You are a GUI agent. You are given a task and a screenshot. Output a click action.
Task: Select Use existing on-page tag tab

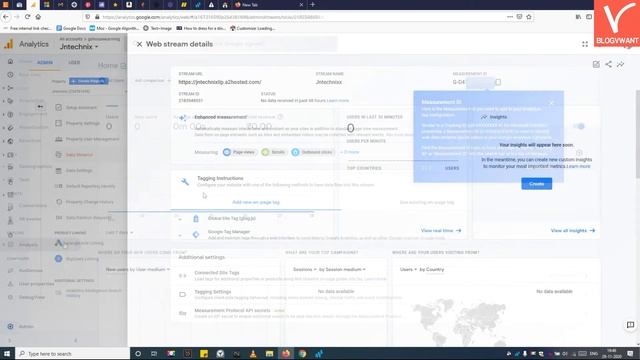point(427,202)
